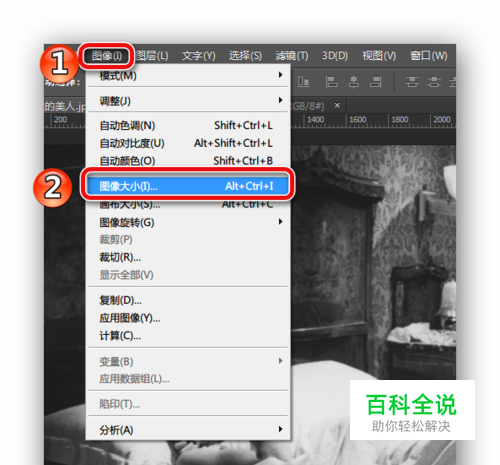This screenshot has height=465, width=500.
Task: Select the 的美人.jpg document tab
Action: [65, 106]
